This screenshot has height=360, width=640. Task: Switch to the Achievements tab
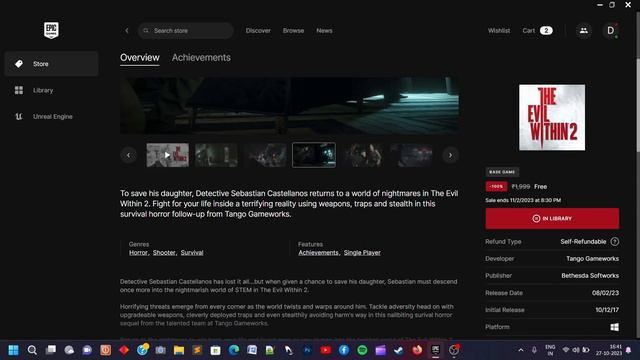click(x=201, y=58)
